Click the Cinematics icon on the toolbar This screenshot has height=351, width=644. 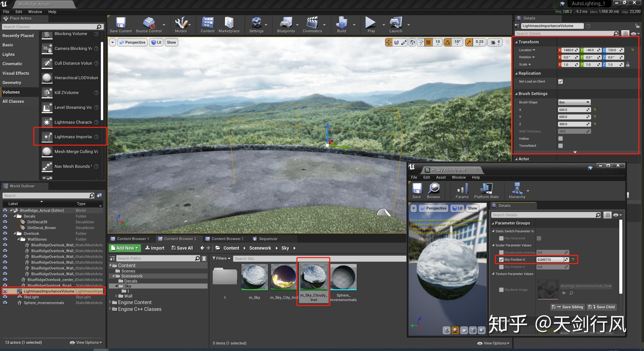(x=312, y=24)
